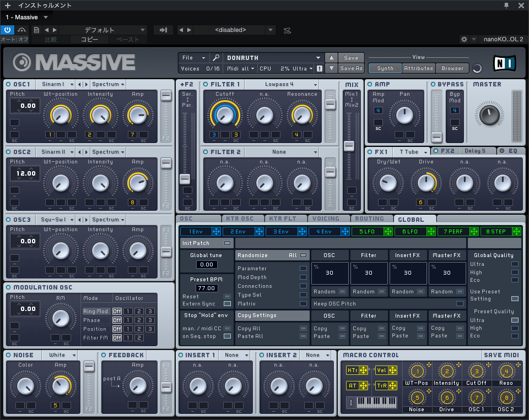Open the Filter 1 Lowpass 4 type dropdown
The image size is (529, 420).
(282, 84)
